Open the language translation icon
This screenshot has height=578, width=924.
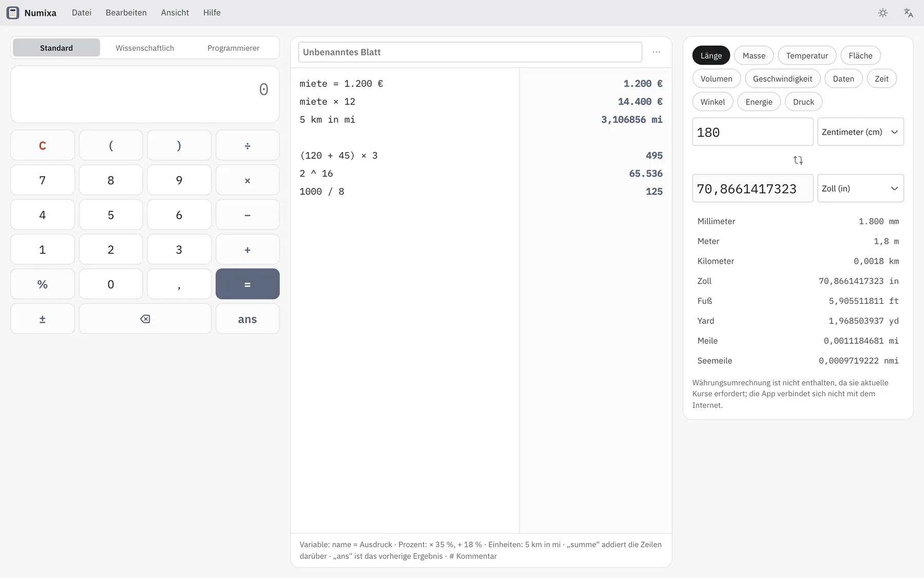(909, 13)
